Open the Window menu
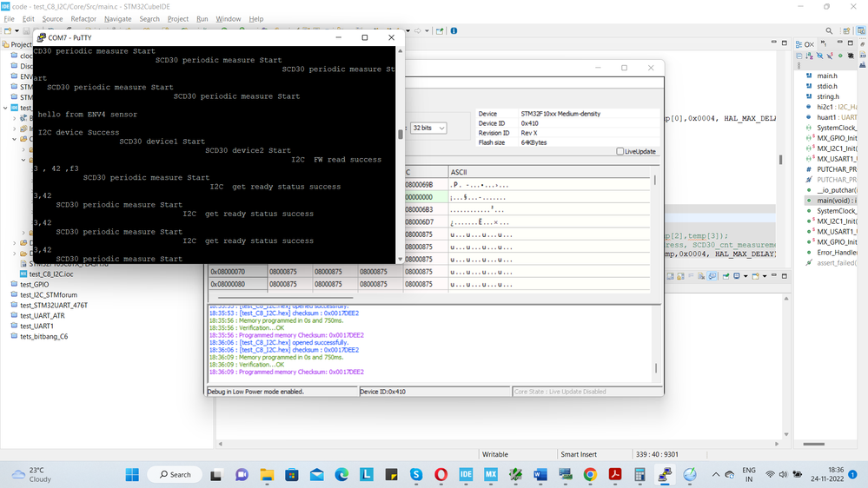Image resolution: width=868 pixels, height=488 pixels. (228, 19)
